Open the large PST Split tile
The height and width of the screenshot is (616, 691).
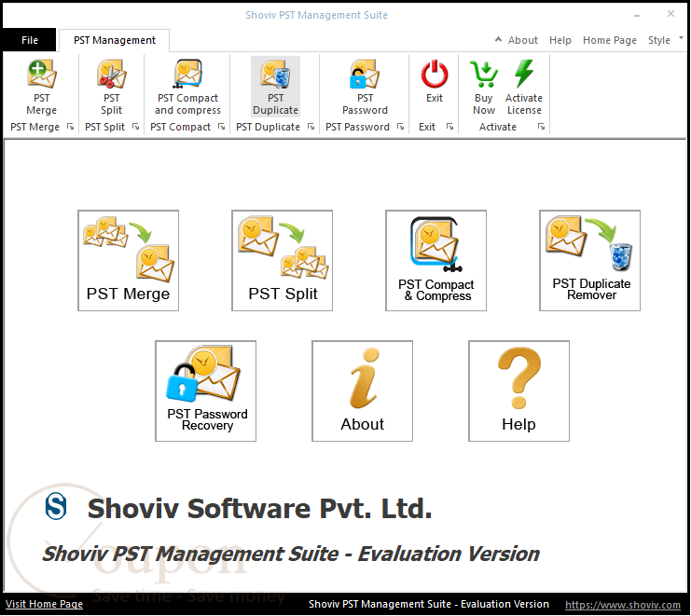coord(282,261)
